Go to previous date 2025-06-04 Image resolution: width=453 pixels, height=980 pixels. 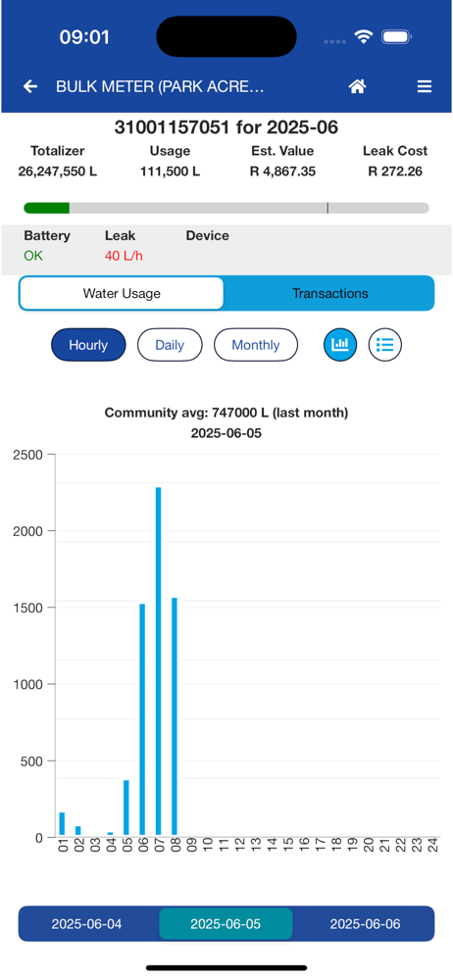[x=87, y=924]
